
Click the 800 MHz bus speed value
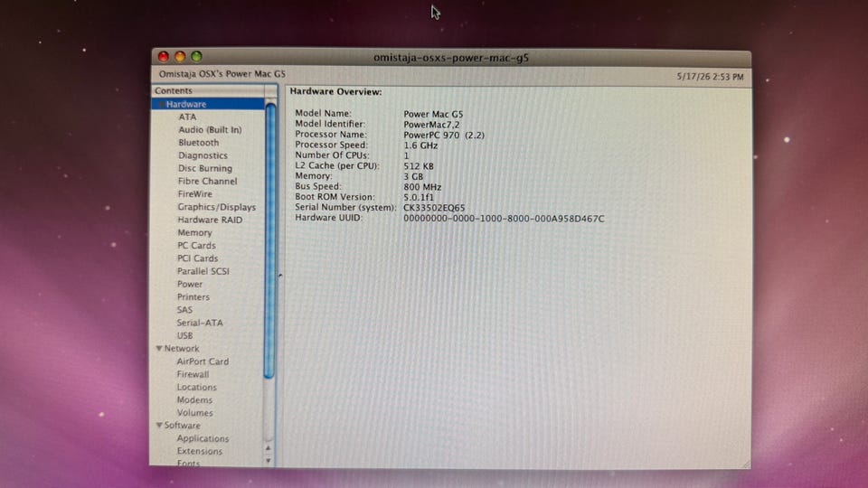[422, 187]
